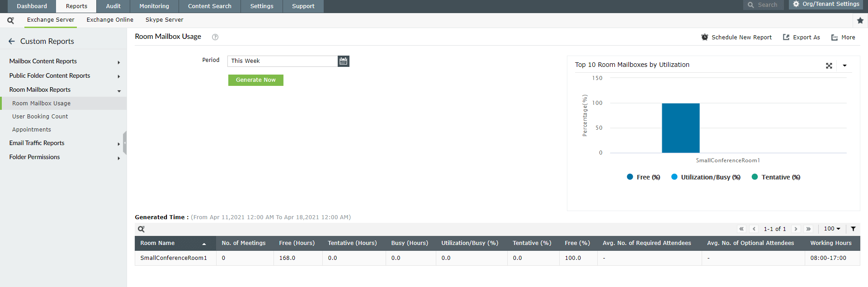Click Generate Now button

coord(255,80)
